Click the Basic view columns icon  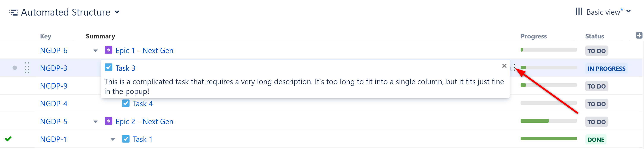(579, 11)
